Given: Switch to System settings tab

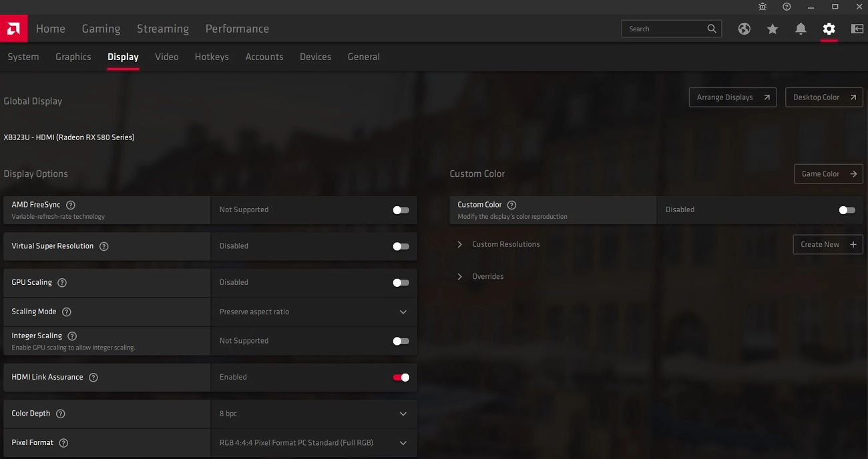Looking at the screenshot, I should tap(23, 57).
